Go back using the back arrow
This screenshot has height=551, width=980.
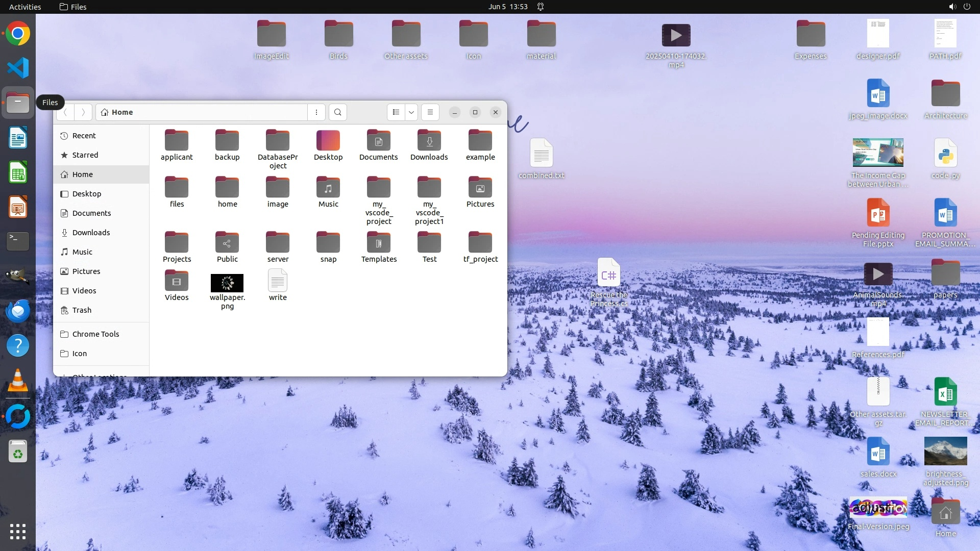(x=65, y=112)
